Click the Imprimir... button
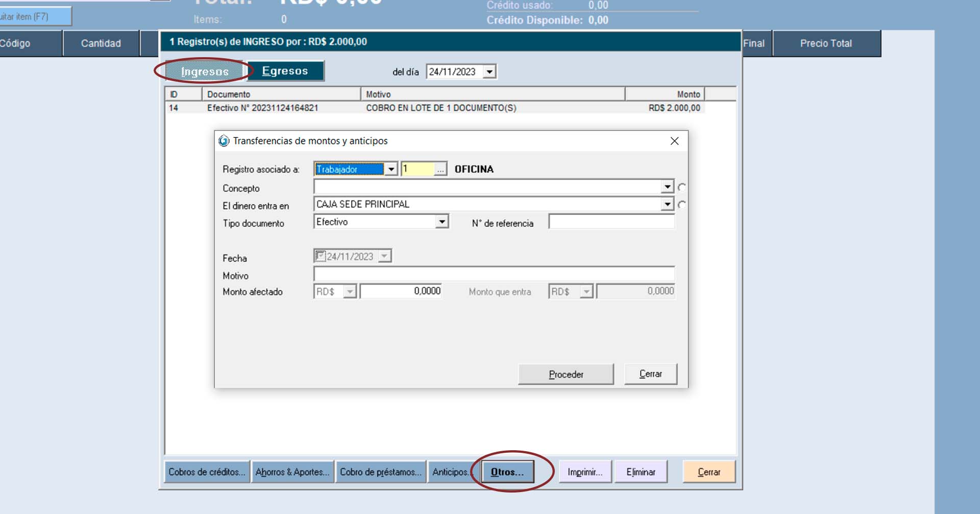Screen dimensions: 980x514 [x=585, y=472]
